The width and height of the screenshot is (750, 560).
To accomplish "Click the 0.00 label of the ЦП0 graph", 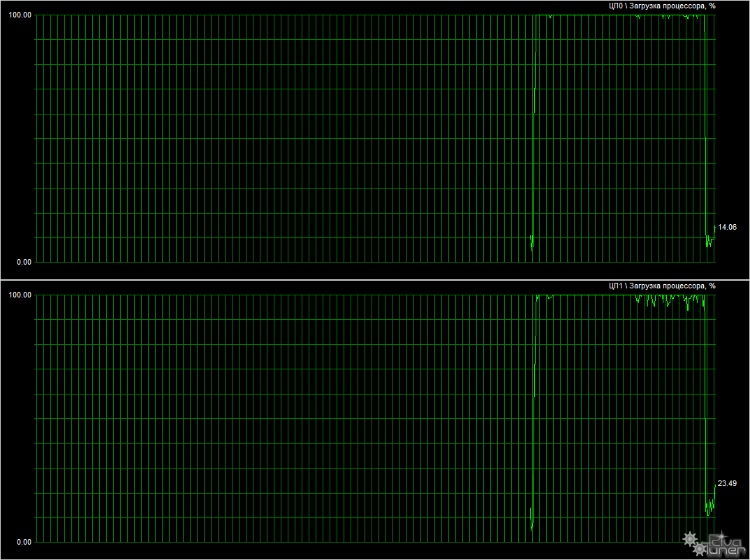I will click(24, 262).
